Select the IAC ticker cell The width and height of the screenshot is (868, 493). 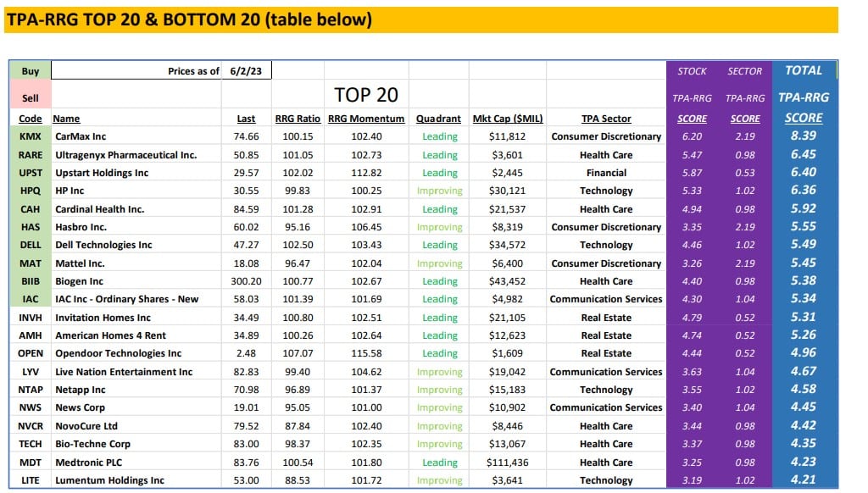pyautogui.click(x=30, y=299)
